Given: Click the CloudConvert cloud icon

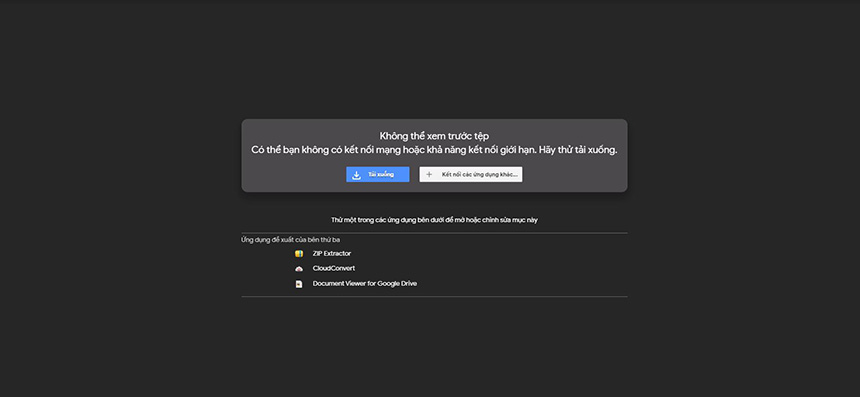Looking at the screenshot, I should pyautogui.click(x=299, y=269).
